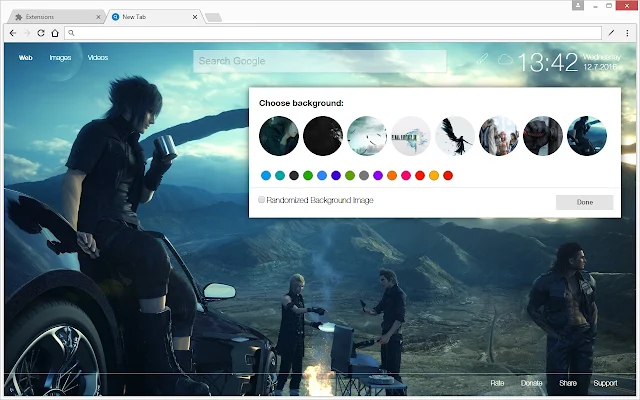This screenshot has width=640, height=400.
Task: Select the Images search category
Action: [x=60, y=58]
